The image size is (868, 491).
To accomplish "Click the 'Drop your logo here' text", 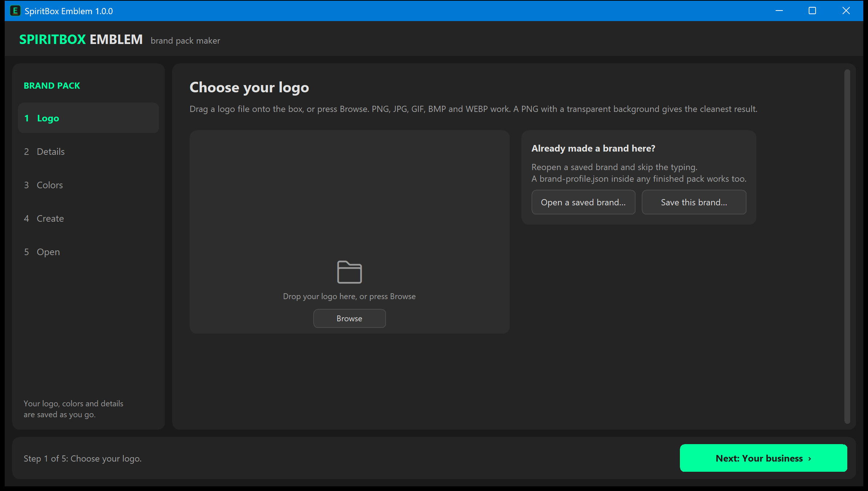I will tap(349, 296).
